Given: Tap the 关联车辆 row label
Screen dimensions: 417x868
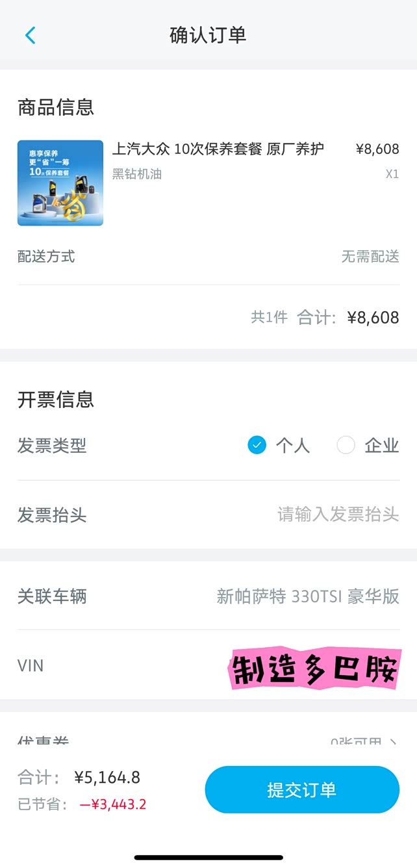Looking at the screenshot, I should [52, 596].
